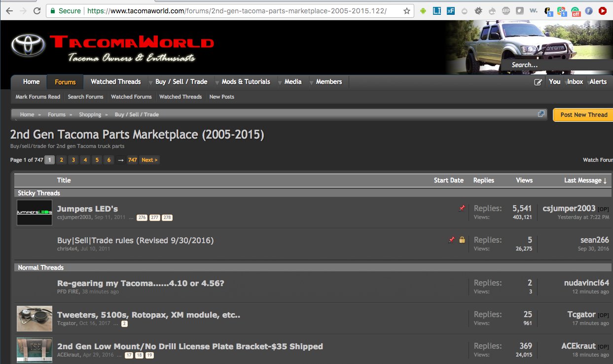
Task: Open last poster nudavinci64 profile
Action: 586,283
